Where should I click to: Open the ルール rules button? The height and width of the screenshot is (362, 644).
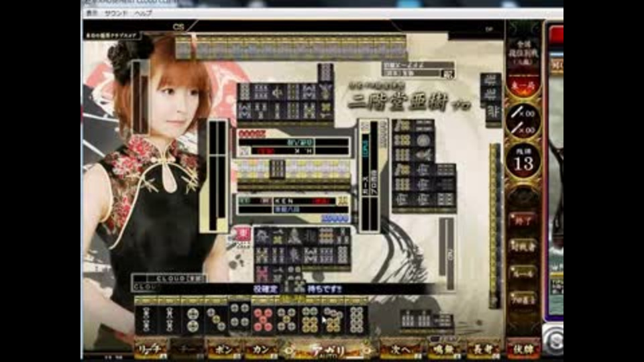523,273
